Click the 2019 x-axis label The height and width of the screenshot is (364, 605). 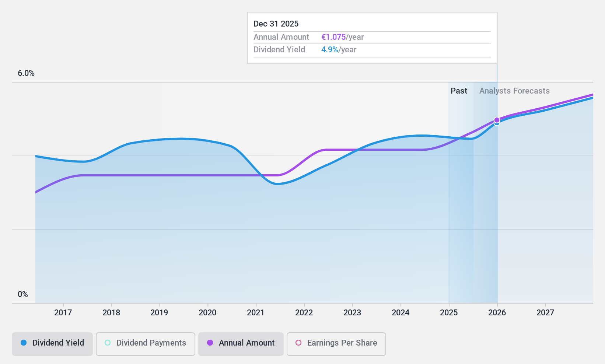159,313
